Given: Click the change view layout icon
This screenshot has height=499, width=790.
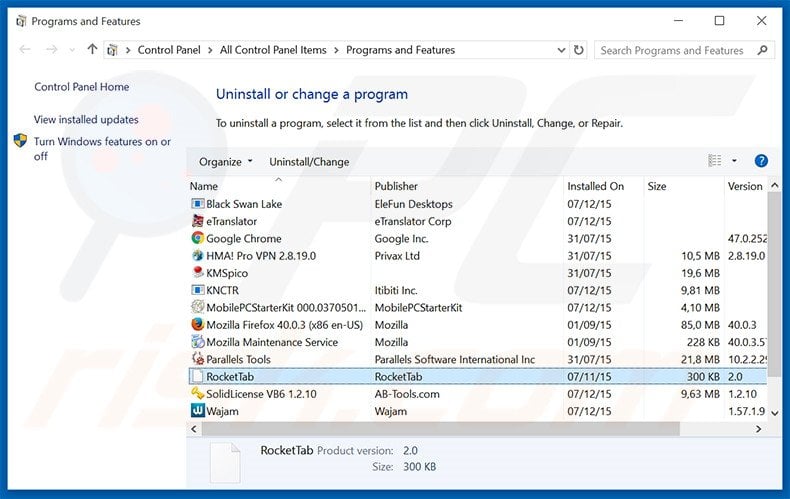Looking at the screenshot, I should coord(714,161).
